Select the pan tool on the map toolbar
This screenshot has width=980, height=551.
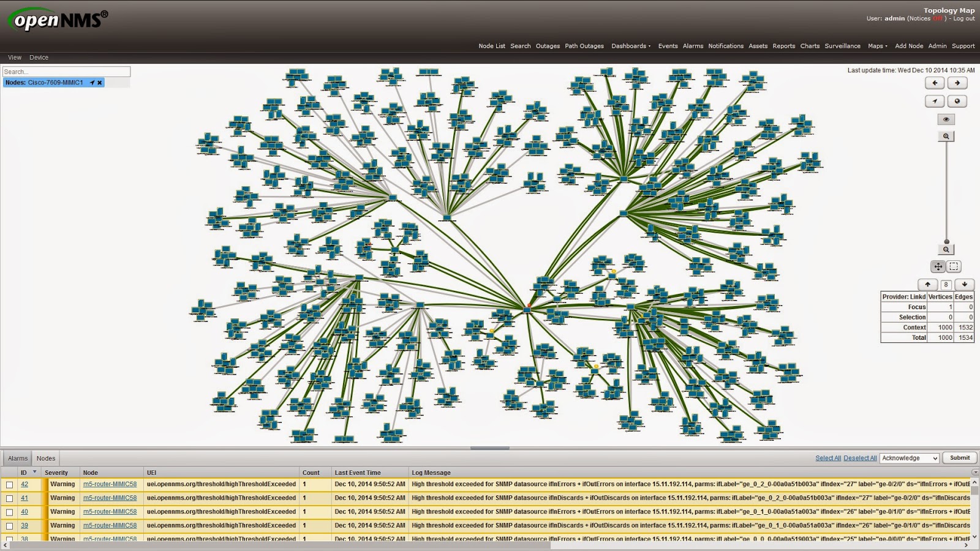click(x=938, y=266)
